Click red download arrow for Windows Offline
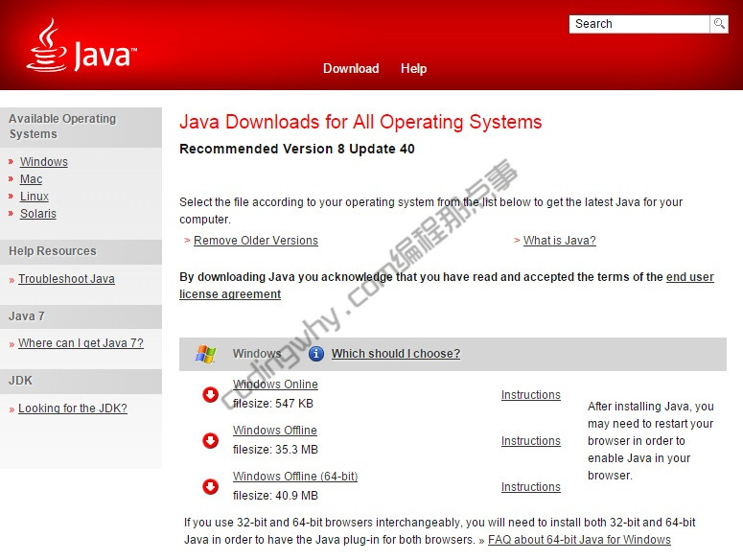 [x=211, y=440]
